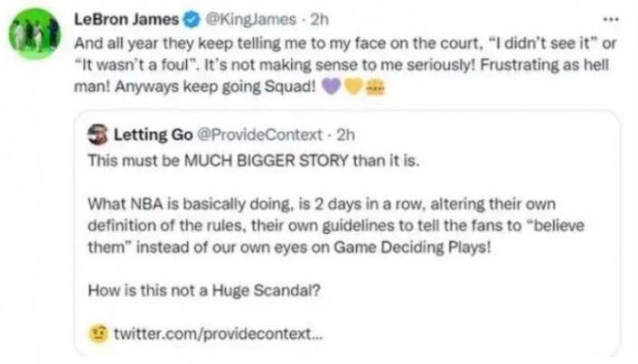The height and width of the screenshot is (364, 638).
Task: Click the quoted tweet's 2h timestamp
Action: pos(345,135)
